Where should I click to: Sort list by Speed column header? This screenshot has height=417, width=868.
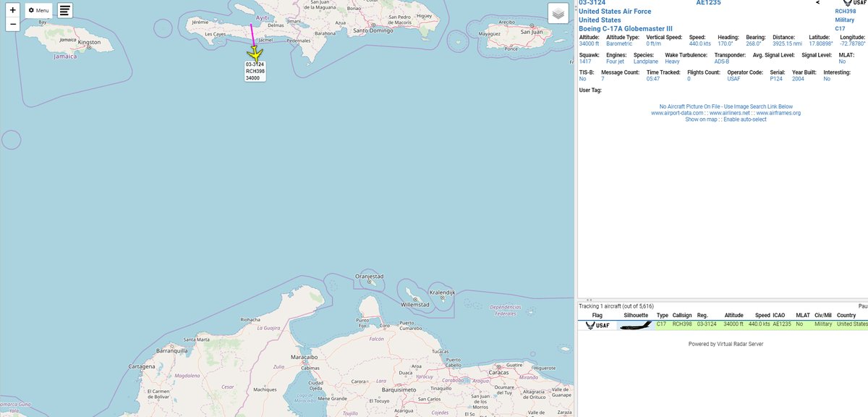tap(762, 316)
